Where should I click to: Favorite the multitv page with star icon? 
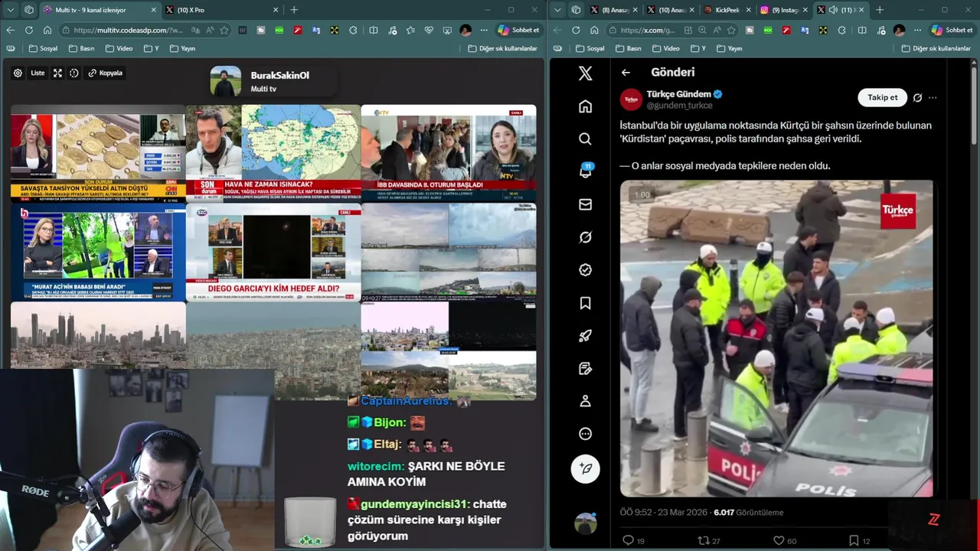point(224,30)
